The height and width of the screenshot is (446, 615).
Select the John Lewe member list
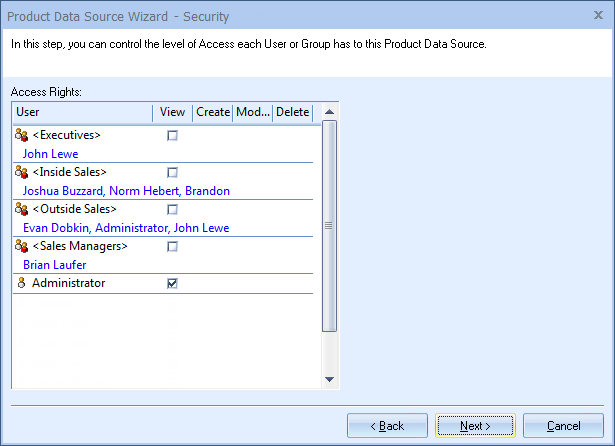50,154
